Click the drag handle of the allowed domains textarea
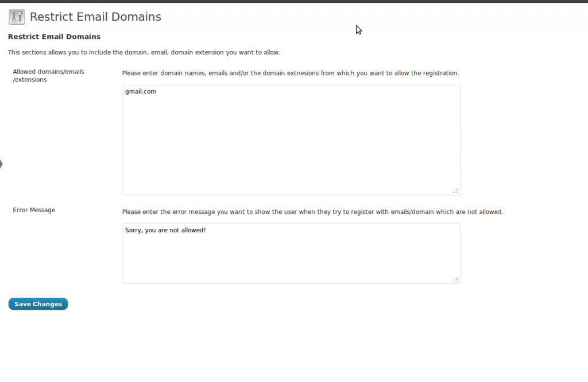588x382 pixels. click(455, 190)
